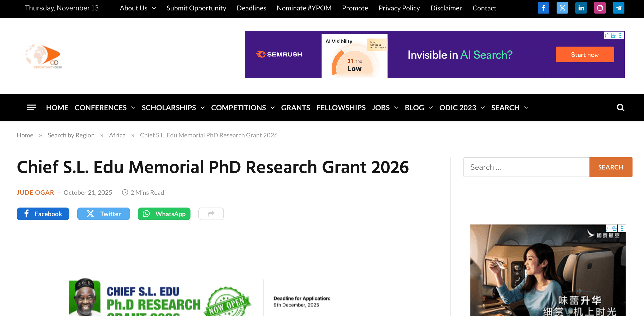Click the X (Twitter) icon in header
This screenshot has height=316, width=644.
pos(562,8)
